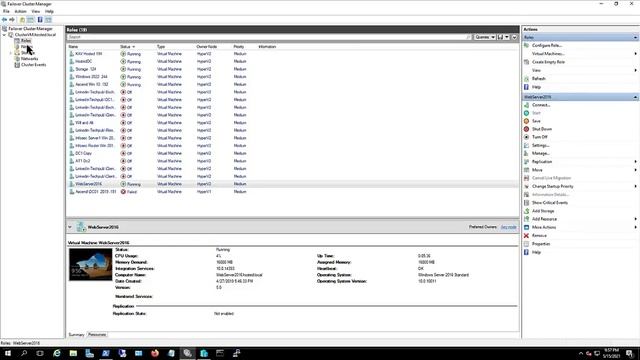Open the Action menu
Screen dimensions: 640x360
pos(20,11)
